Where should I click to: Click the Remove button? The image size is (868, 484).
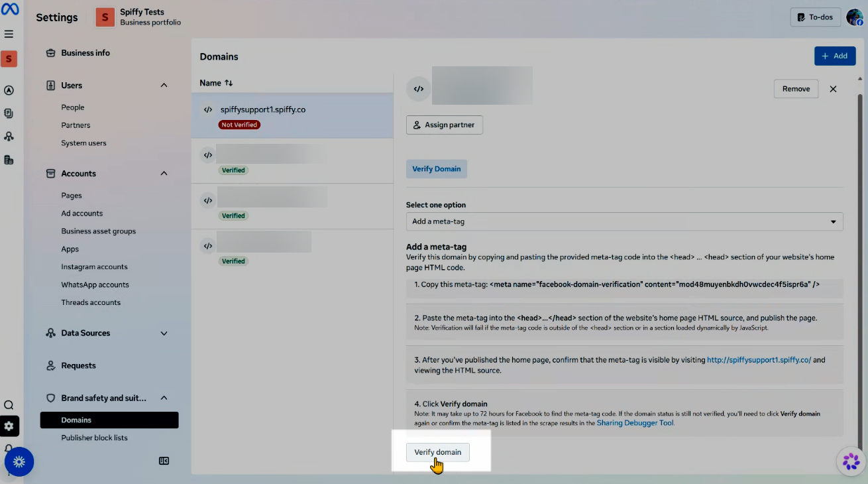[x=796, y=89]
